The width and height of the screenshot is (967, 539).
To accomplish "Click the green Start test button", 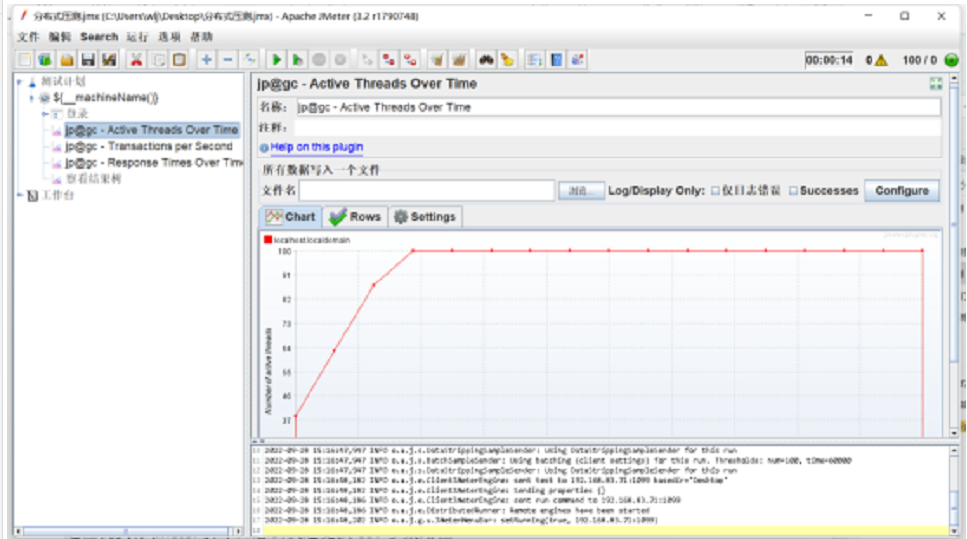I will pos(277,60).
